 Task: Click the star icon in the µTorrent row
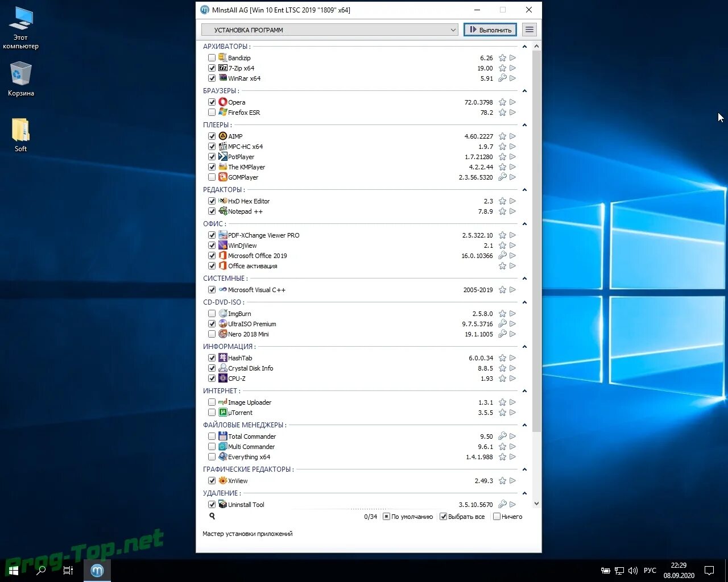(x=502, y=413)
